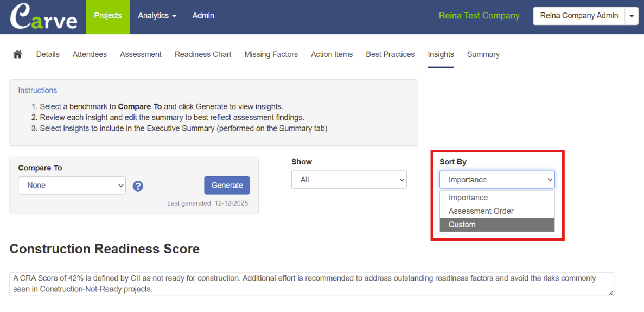Switch to the Details tab
Screen dimensions: 644x312
pyautogui.click(x=48, y=54)
